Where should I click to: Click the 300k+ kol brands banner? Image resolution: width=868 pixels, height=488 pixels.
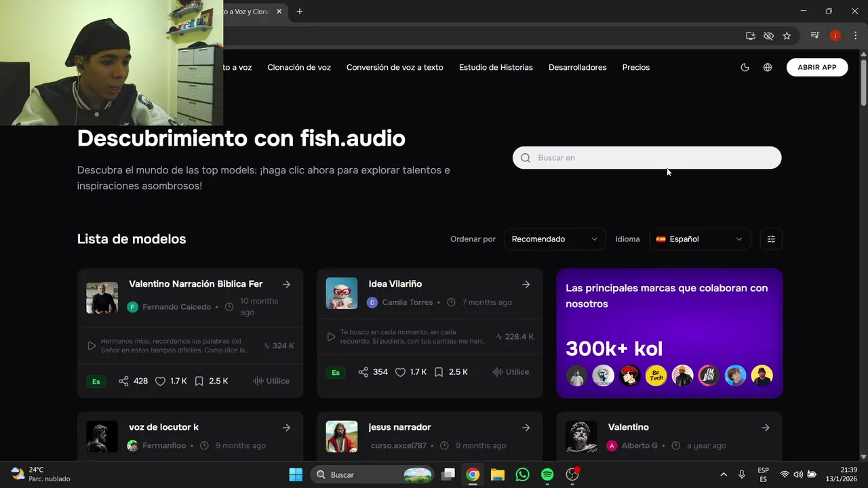click(669, 333)
